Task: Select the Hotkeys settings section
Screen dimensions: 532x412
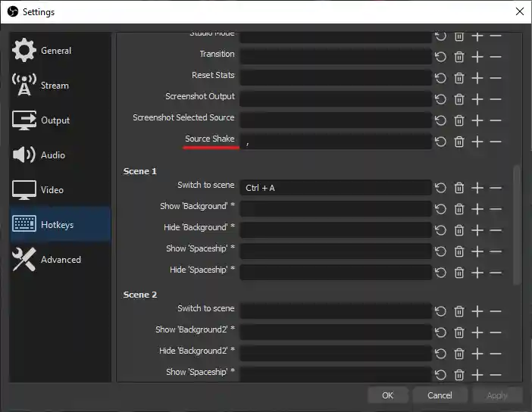Action: click(60, 224)
